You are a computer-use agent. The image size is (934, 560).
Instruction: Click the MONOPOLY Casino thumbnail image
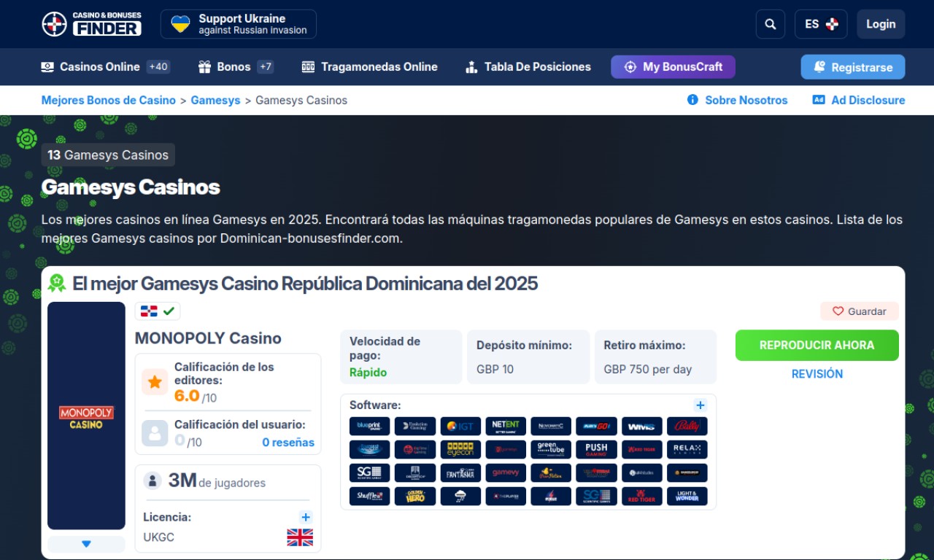[x=86, y=416]
